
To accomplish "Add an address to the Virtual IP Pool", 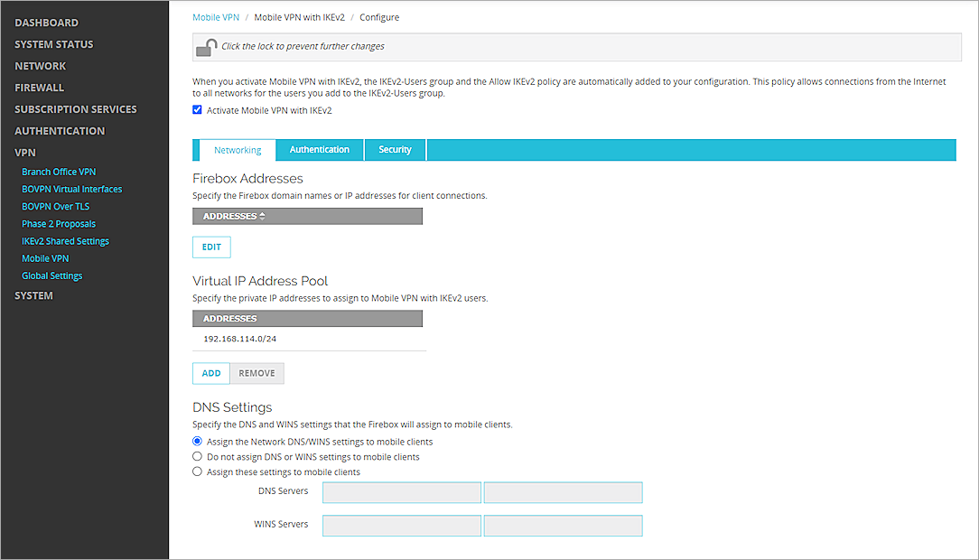I will pyautogui.click(x=210, y=372).
